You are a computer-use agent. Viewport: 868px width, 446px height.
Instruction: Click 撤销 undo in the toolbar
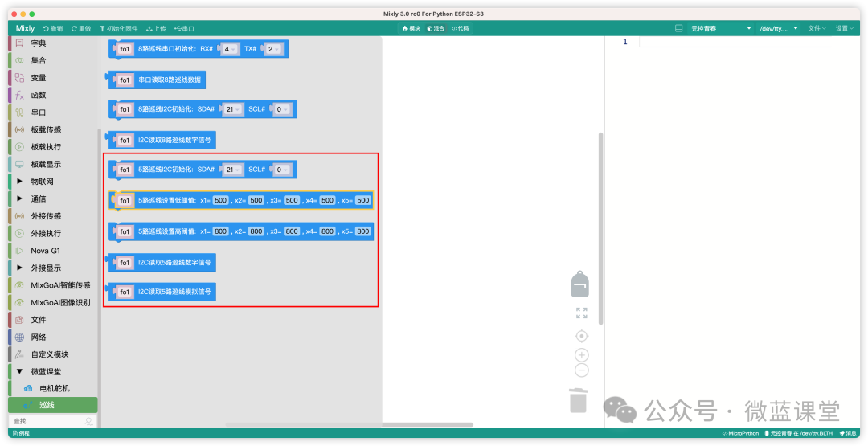click(x=53, y=28)
